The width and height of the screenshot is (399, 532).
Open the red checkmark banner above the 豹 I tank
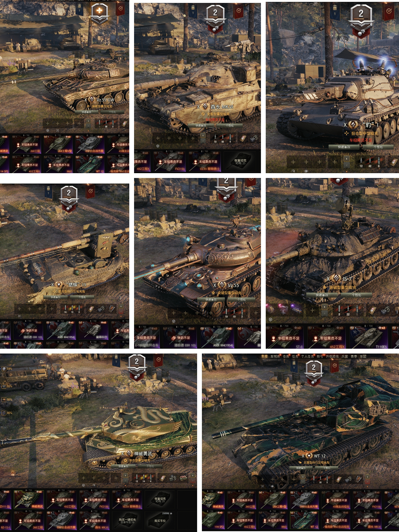pos(389,11)
